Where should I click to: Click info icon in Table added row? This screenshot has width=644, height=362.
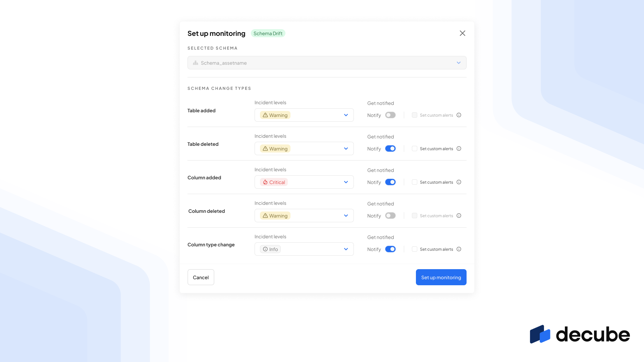(459, 115)
